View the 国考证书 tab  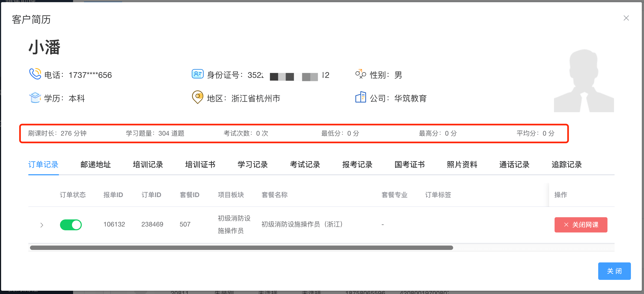(x=410, y=165)
